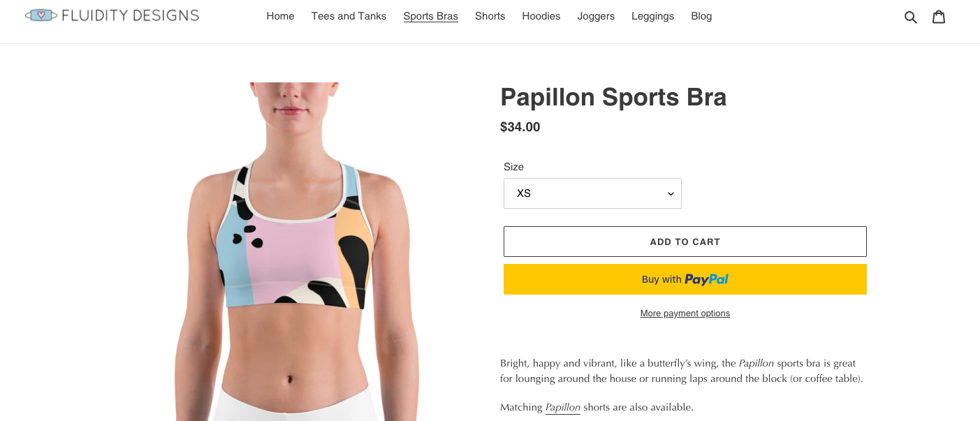Open the Hoodies category

541,16
